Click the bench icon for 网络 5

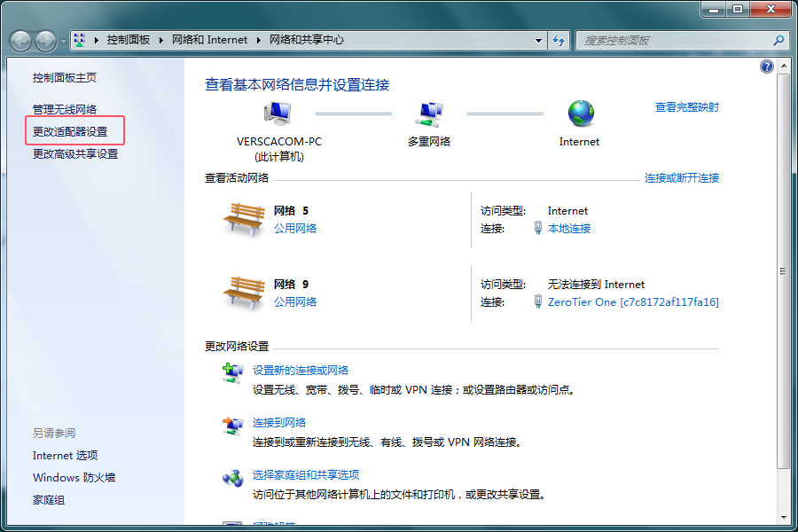click(x=244, y=219)
